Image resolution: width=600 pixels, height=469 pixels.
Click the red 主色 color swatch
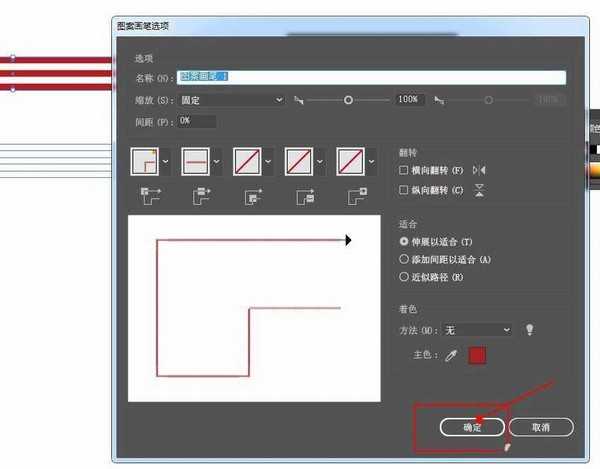pos(477,355)
